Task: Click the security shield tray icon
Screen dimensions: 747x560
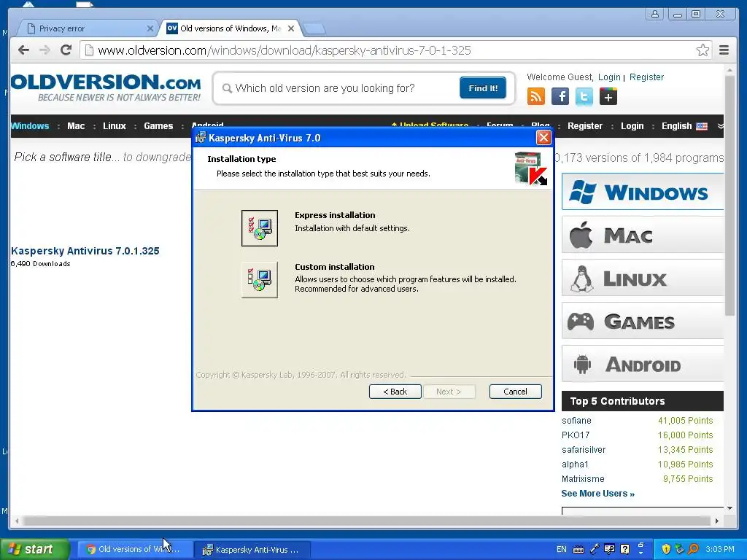Action: pyautogui.click(x=666, y=549)
